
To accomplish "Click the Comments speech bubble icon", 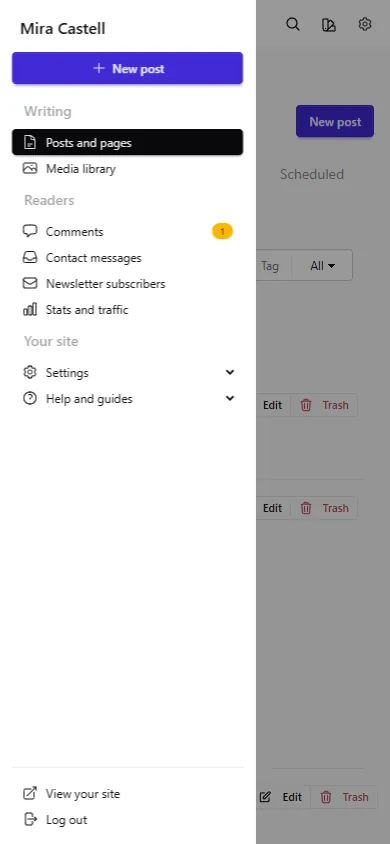I will point(30,231).
